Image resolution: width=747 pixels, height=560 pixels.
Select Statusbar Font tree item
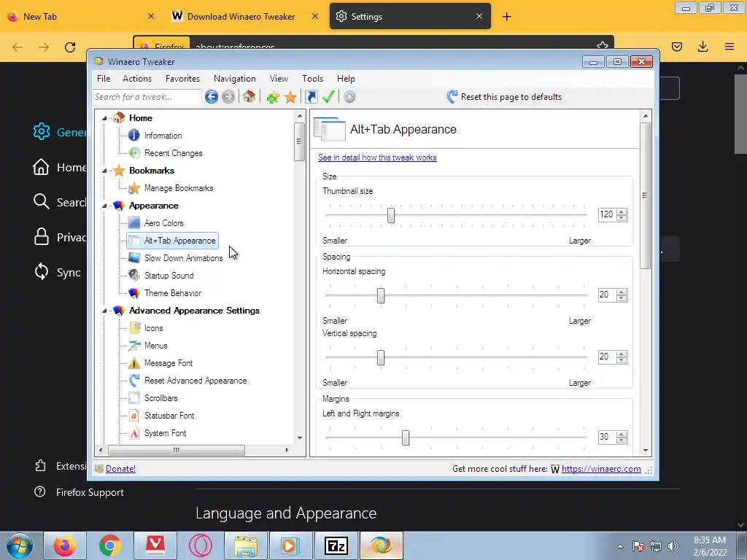click(169, 416)
